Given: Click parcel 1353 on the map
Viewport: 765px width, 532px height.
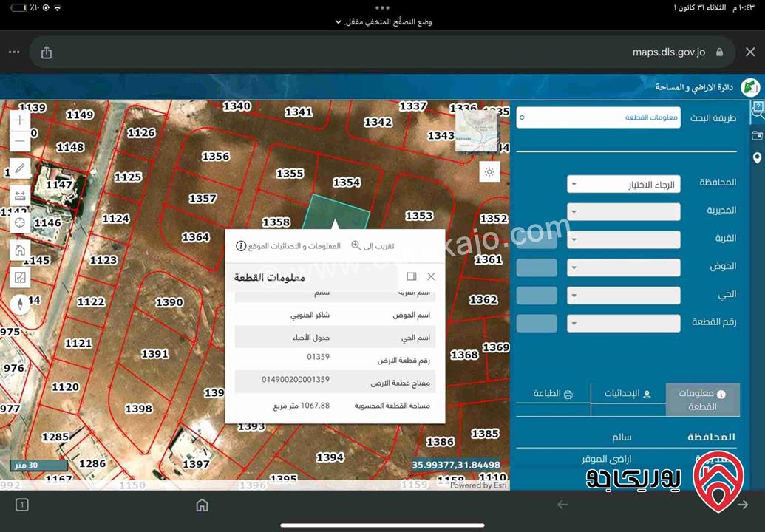Looking at the screenshot, I should (x=418, y=216).
